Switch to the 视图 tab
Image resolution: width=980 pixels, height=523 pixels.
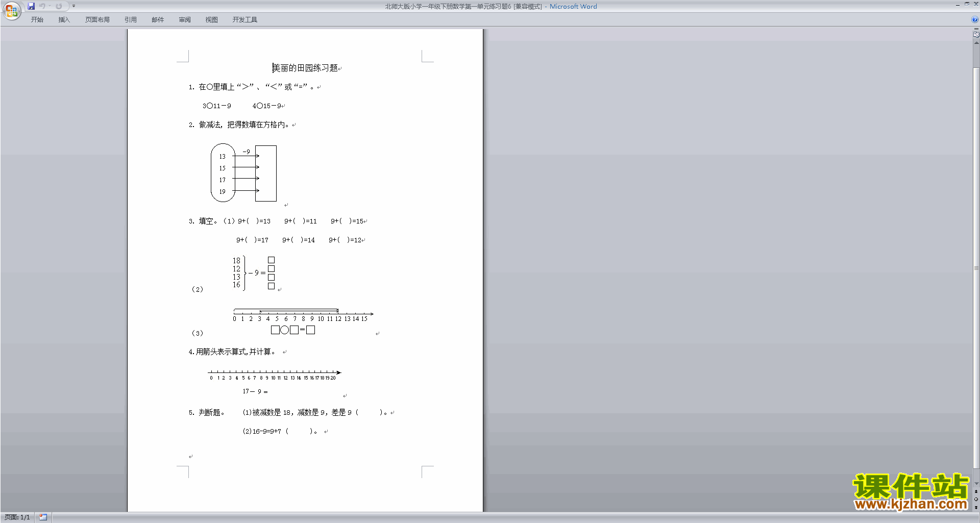point(212,20)
